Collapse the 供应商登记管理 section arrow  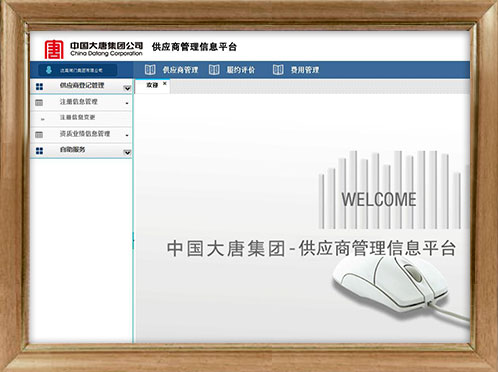click(127, 88)
